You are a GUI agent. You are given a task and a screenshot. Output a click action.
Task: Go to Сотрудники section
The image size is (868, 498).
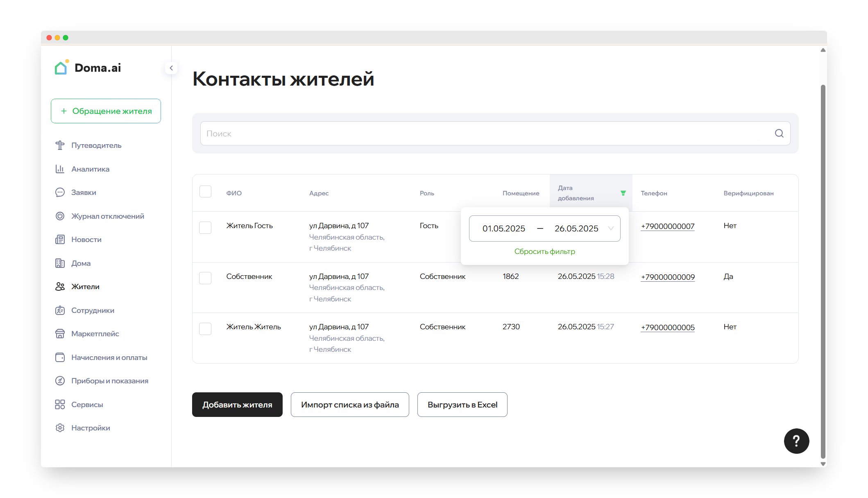93,310
